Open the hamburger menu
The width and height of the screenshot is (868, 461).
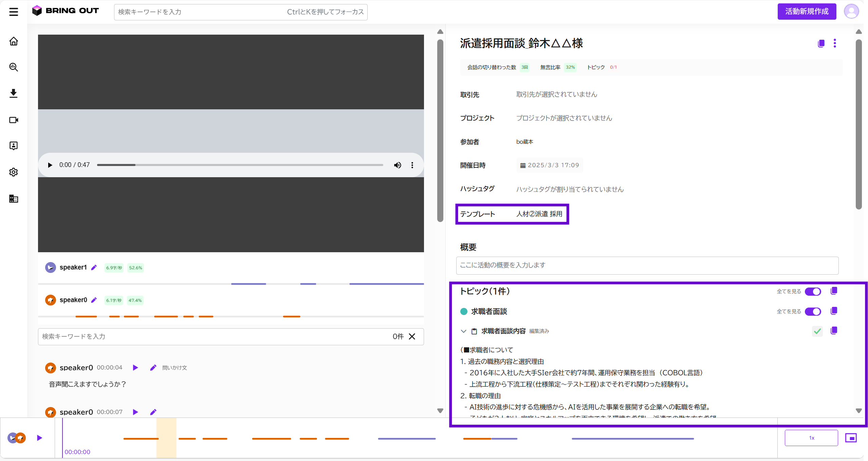[14, 12]
